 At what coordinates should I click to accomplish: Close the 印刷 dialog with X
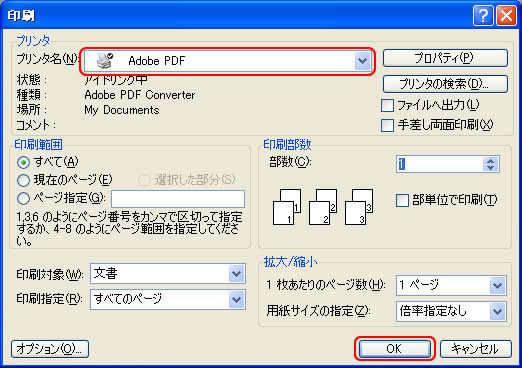pos(506,15)
